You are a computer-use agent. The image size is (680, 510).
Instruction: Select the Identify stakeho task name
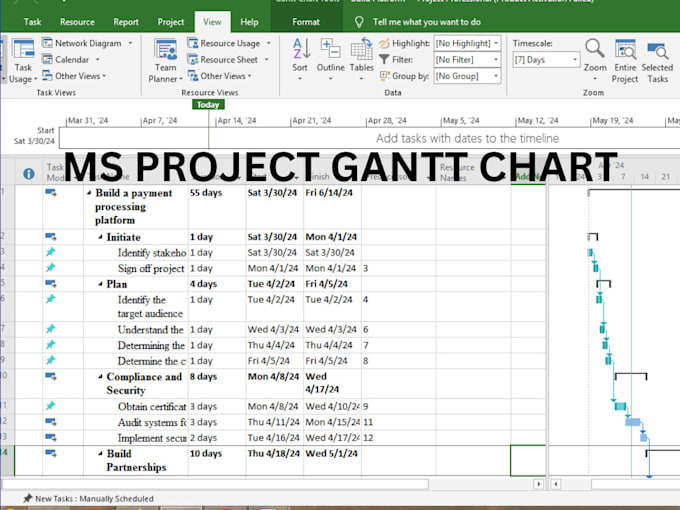tap(152, 252)
